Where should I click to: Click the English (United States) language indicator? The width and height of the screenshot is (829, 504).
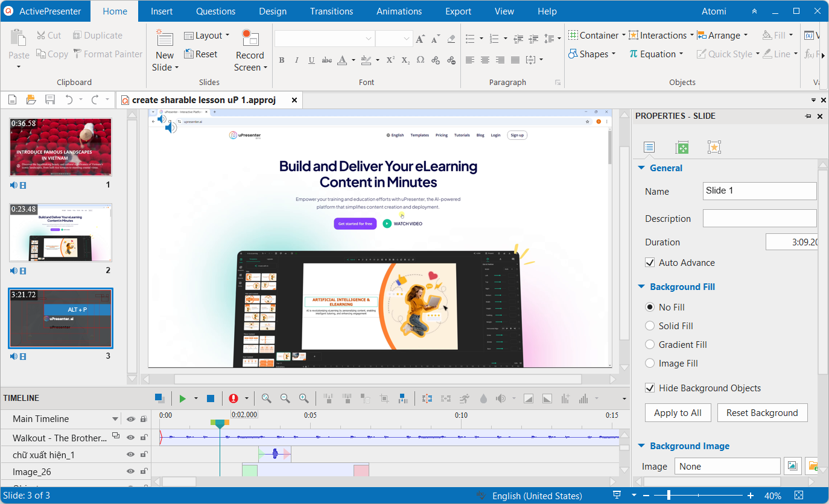(x=537, y=496)
